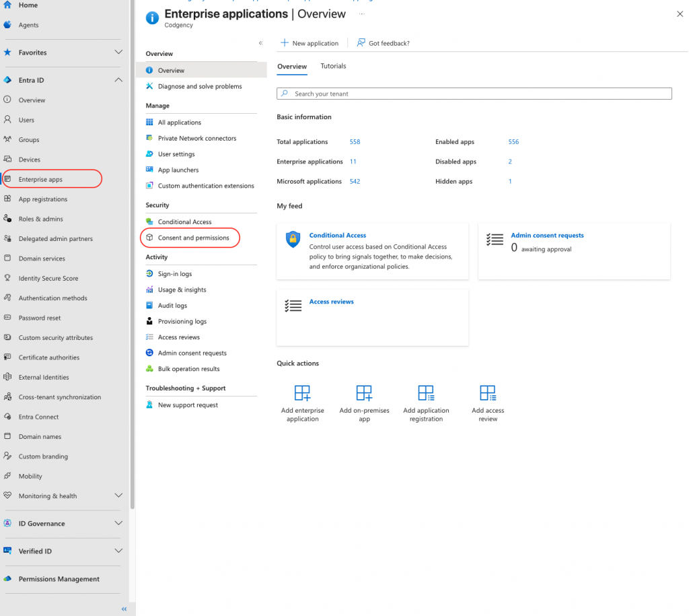Click the total applications count 558

coord(355,142)
